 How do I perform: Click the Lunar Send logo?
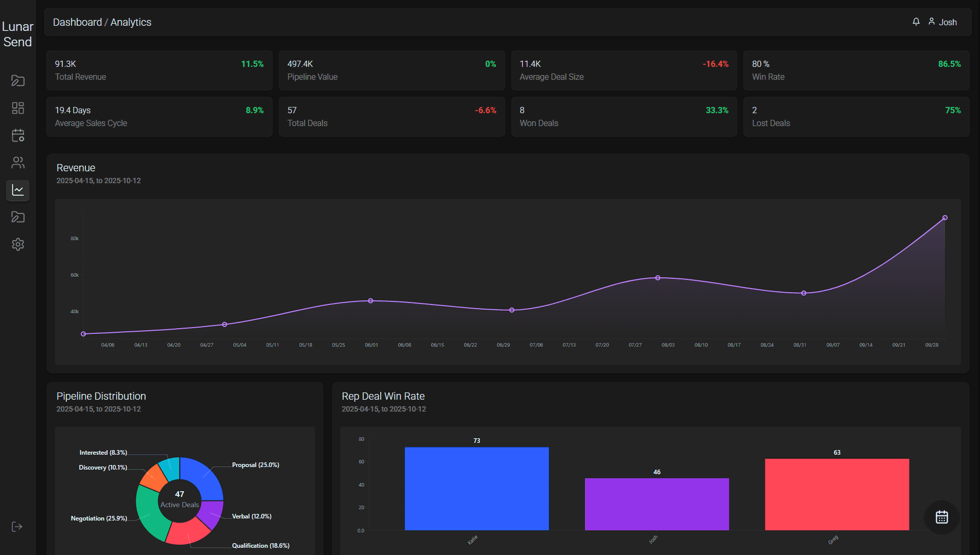(17, 33)
